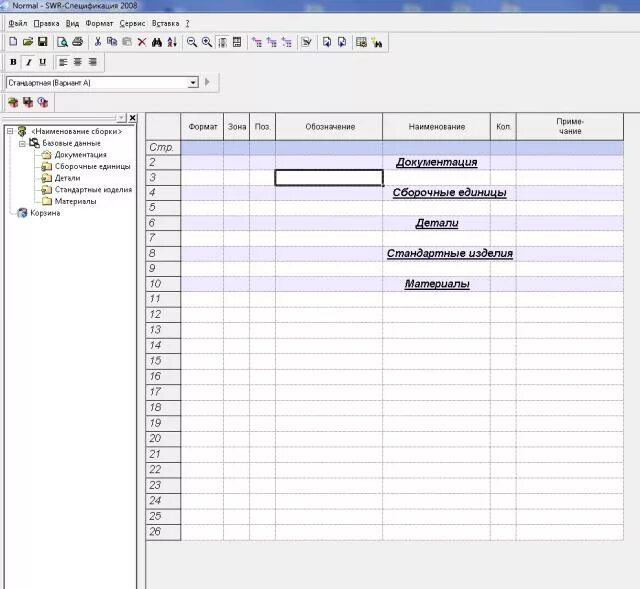This screenshot has height=589, width=640.
Task: Click the page with right arrow icon
Action: (342, 42)
